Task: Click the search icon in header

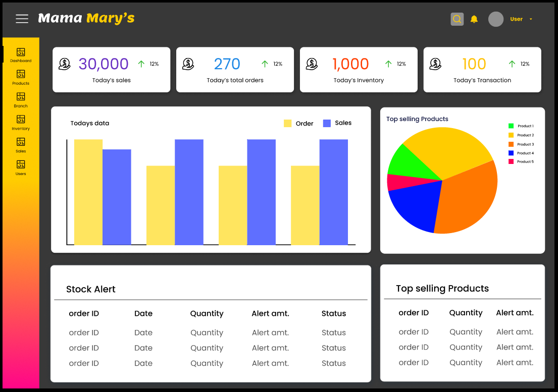Action: pos(457,19)
